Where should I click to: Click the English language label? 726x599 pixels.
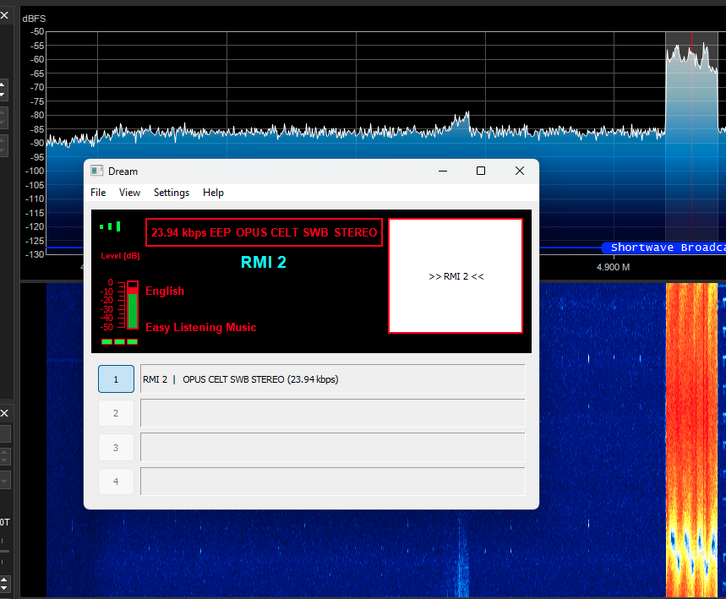pos(165,291)
